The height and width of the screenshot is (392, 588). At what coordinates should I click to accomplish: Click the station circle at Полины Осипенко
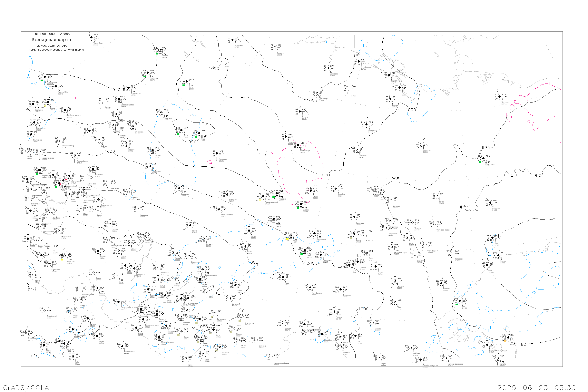(446, 358)
